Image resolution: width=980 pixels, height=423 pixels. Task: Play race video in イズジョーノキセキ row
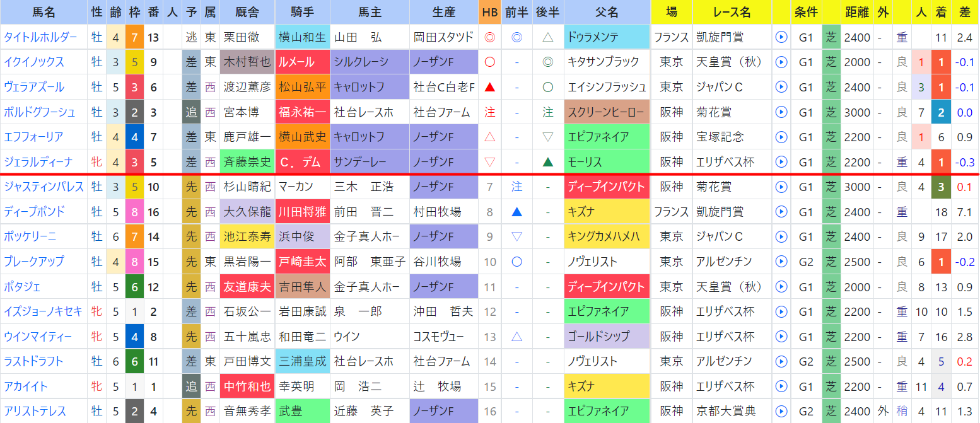(x=781, y=311)
